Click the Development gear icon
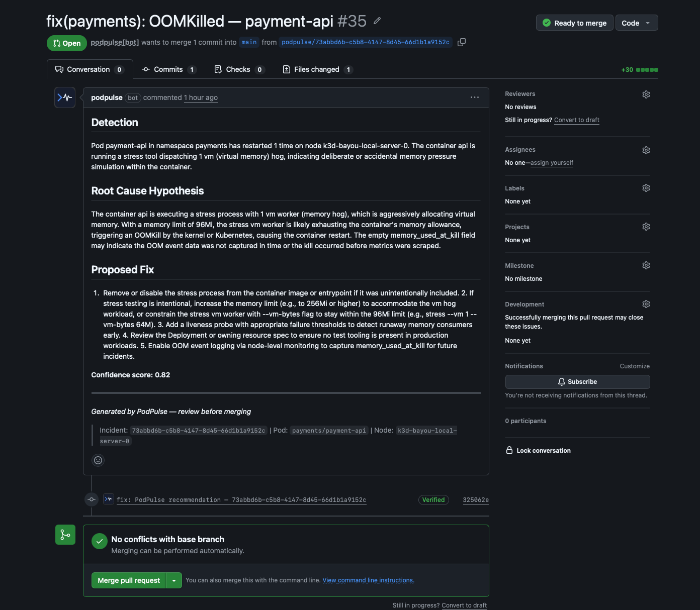The image size is (700, 610). click(646, 303)
